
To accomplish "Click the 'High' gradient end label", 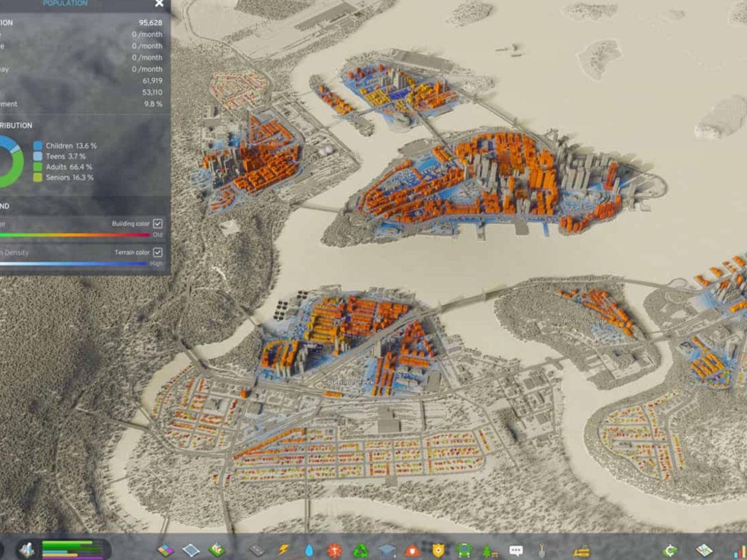I will pyautogui.click(x=156, y=263).
